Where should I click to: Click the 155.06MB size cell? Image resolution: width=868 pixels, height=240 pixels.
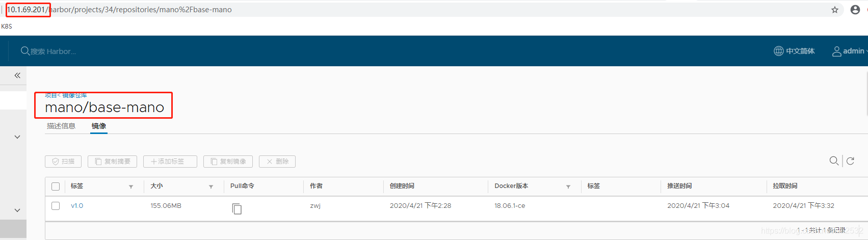pyautogui.click(x=166, y=206)
